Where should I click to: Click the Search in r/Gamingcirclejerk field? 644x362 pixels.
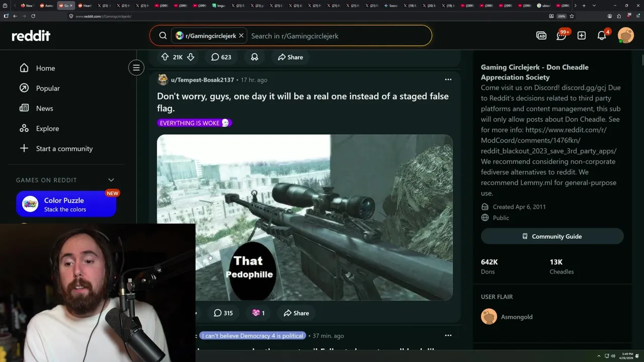[337, 36]
